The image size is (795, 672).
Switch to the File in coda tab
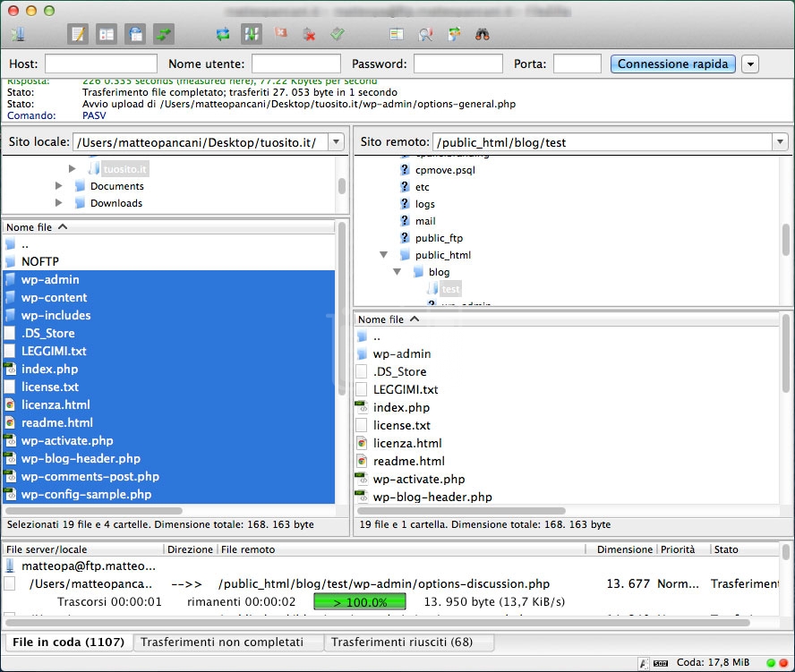click(x=68, y=642)
